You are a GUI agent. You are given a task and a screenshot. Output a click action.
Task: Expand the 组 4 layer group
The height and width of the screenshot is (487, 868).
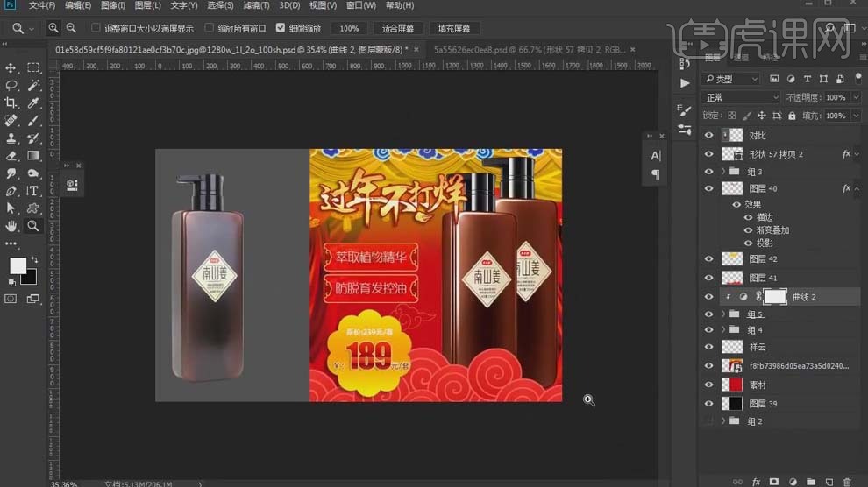pos(723,330)
